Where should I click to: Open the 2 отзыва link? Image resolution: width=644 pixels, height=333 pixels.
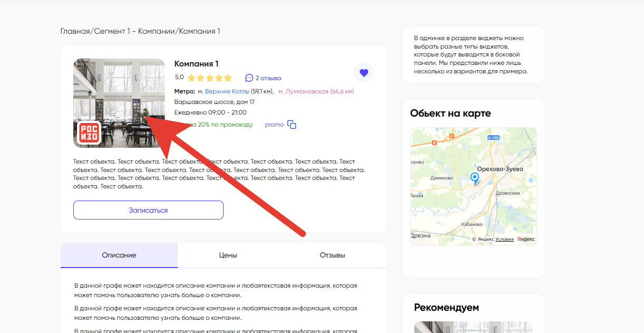268,78
